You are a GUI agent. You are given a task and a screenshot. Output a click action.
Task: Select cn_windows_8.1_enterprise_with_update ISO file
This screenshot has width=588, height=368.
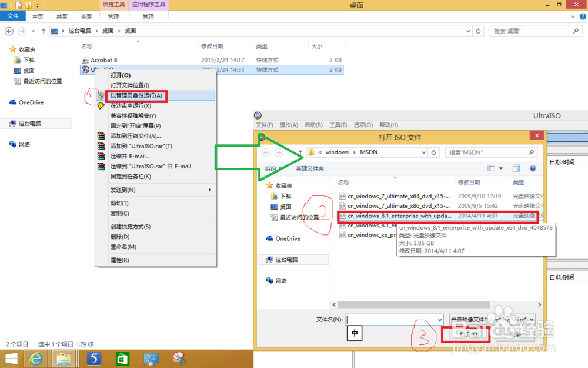(399, 216)
